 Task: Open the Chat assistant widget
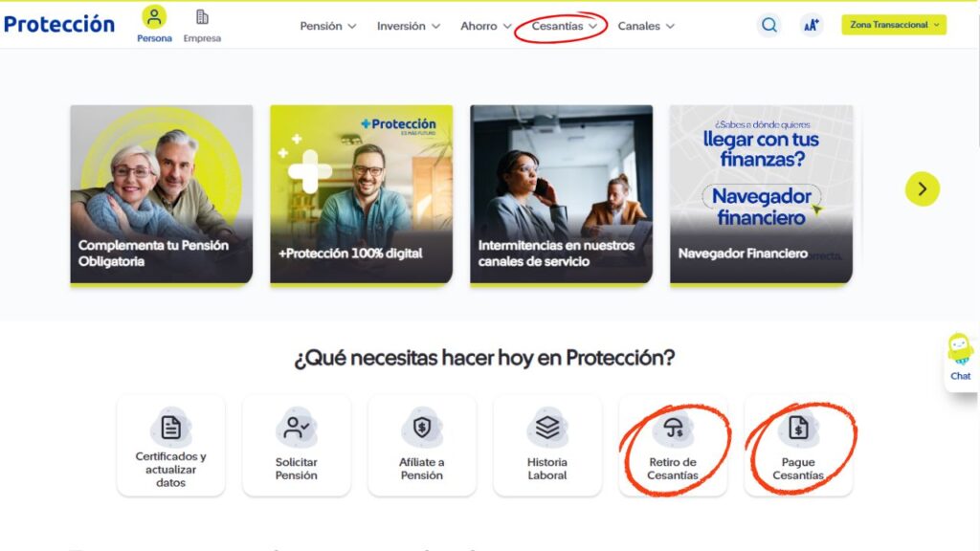coord(961,358)
